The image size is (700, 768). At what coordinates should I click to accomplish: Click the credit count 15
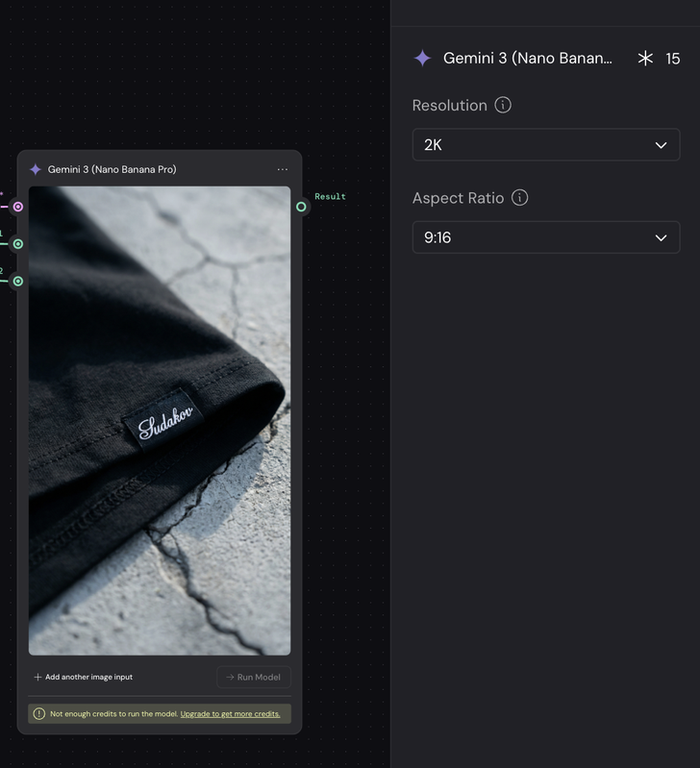(x=672, y=59)
